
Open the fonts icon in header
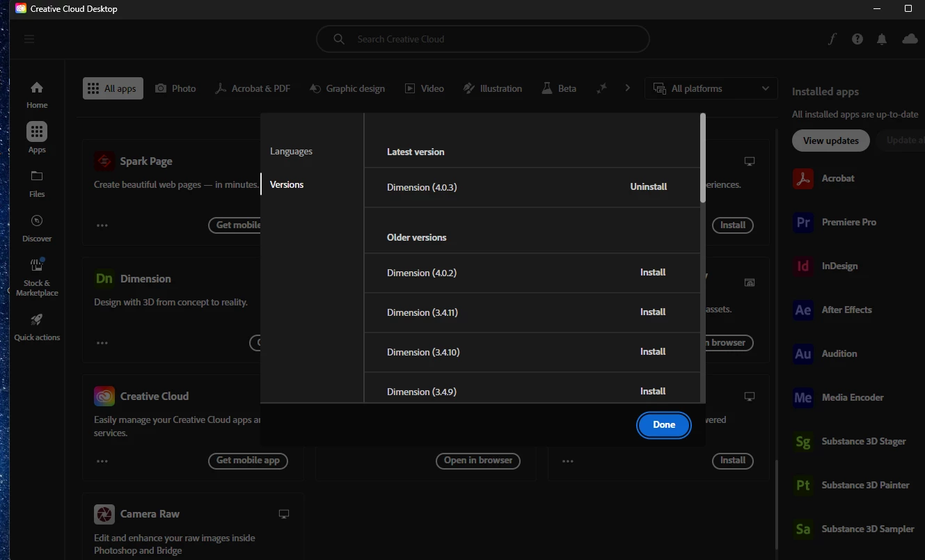(x=832, y=39)
